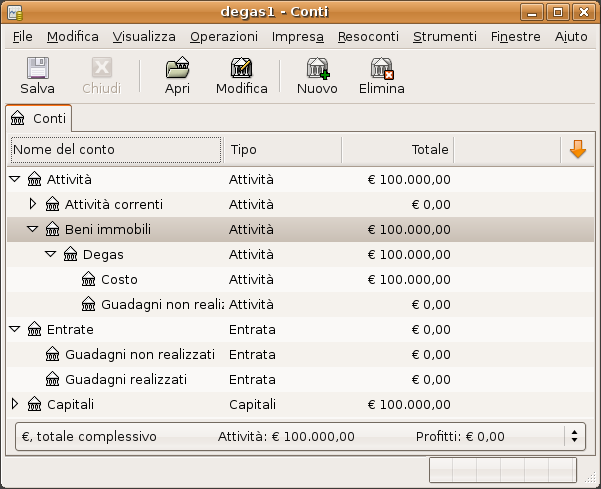Sort by Totale column header
This screenshot has width=601, height=489.
(397, 149)
